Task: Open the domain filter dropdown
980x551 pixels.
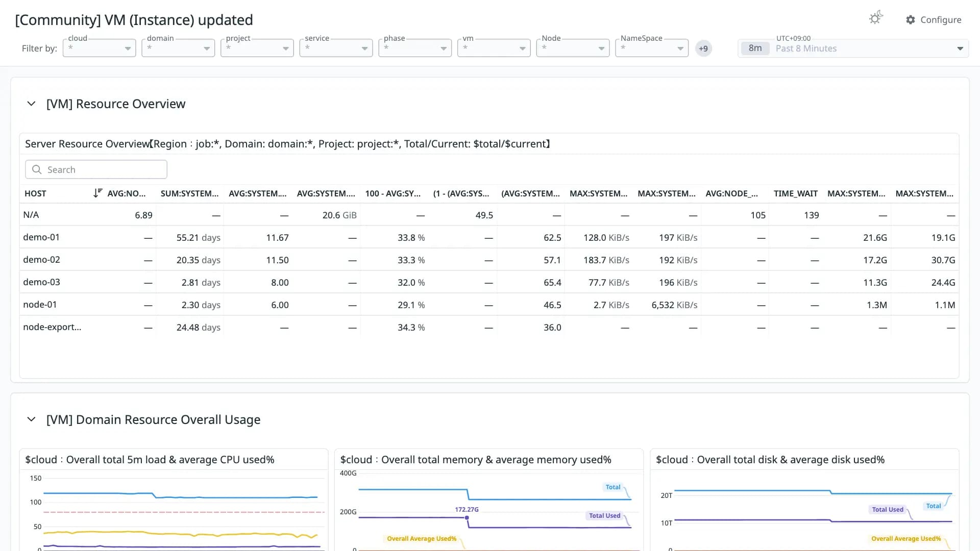Action: pyautogui.click(x=178, y=48)
